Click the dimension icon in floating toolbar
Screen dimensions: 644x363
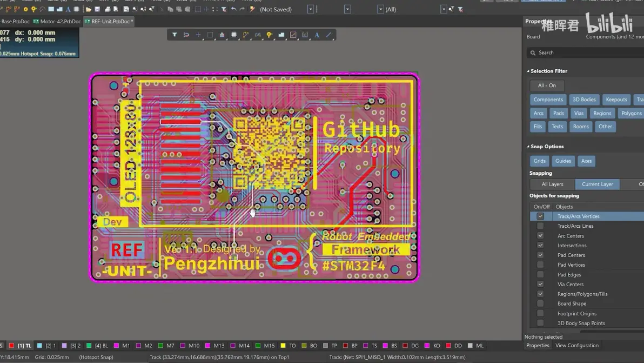[305, 35]
